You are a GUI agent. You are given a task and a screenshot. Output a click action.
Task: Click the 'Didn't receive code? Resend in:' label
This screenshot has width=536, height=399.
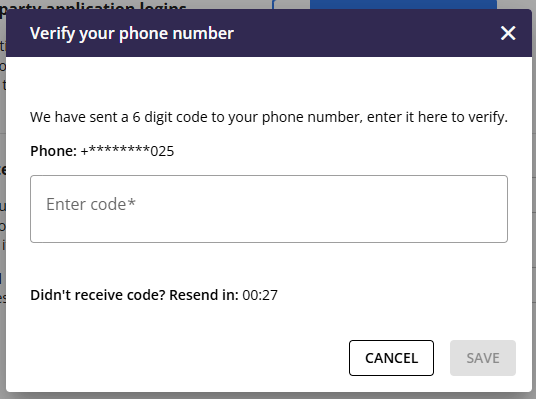134,295
